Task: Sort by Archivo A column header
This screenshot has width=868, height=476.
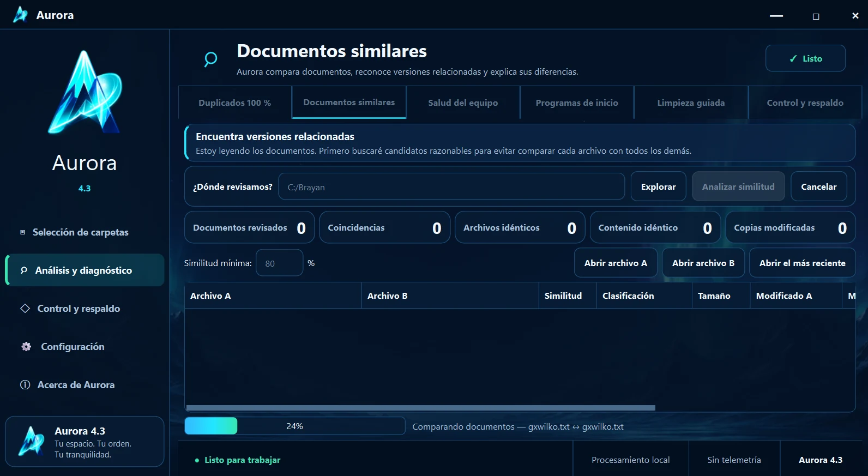Action: coord(273,296)
